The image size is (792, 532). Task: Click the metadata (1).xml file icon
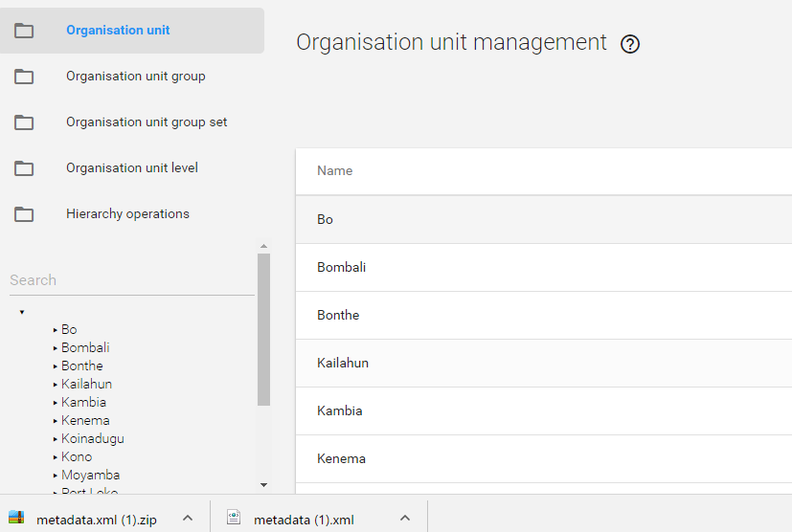coord(234,518)
